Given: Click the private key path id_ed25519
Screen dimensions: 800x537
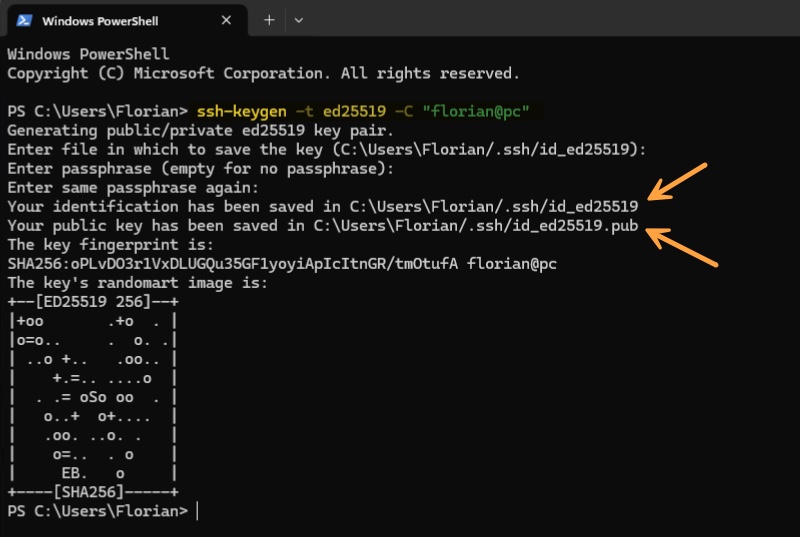Looking at the screenshot, I should 494,207.
